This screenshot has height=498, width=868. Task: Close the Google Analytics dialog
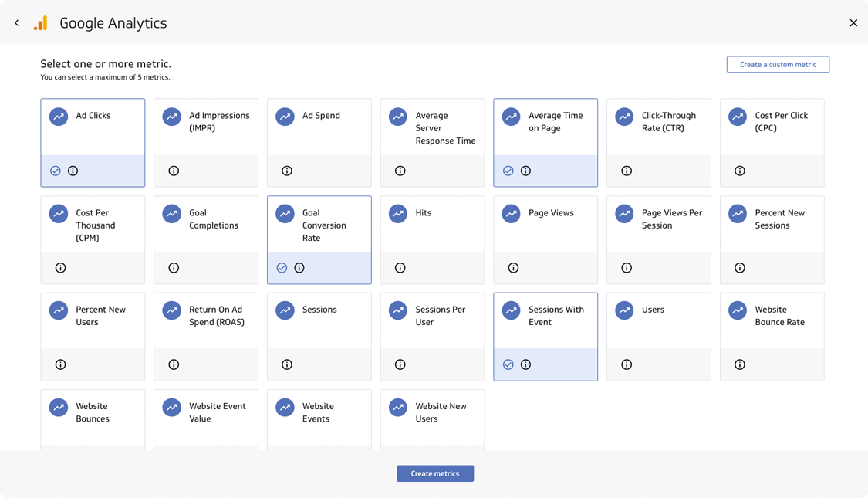pos(853,23)
